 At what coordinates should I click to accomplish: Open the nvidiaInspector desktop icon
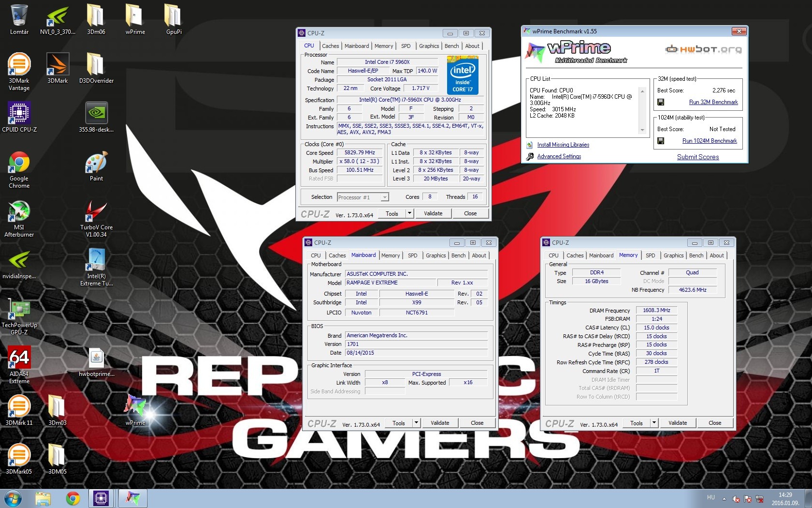point(19,264)
